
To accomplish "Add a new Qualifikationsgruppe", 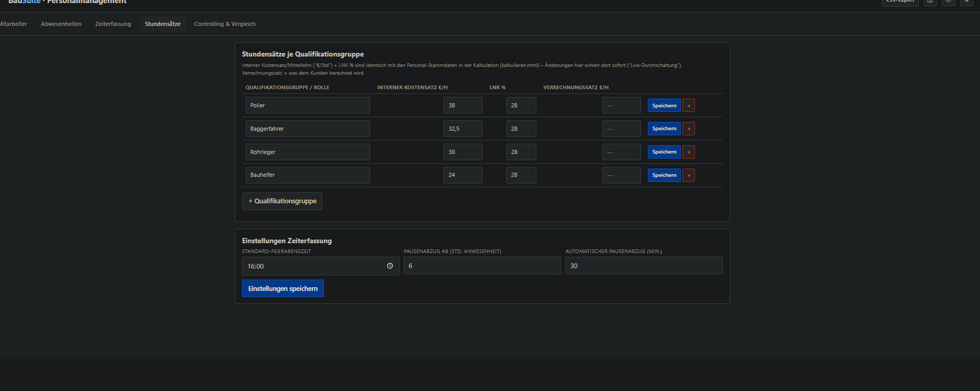I will (282, 201).
